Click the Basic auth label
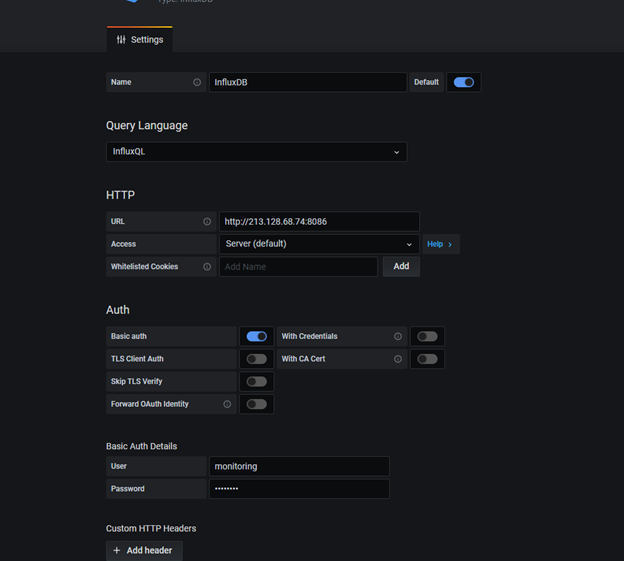This screenshot has height=561, width=624. [129, 337]
